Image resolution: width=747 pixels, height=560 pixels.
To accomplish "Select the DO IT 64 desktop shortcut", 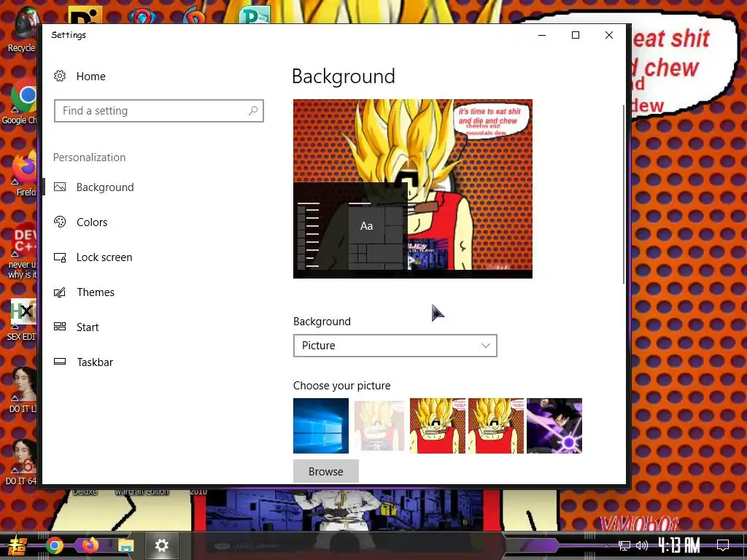I will [22, 462].
